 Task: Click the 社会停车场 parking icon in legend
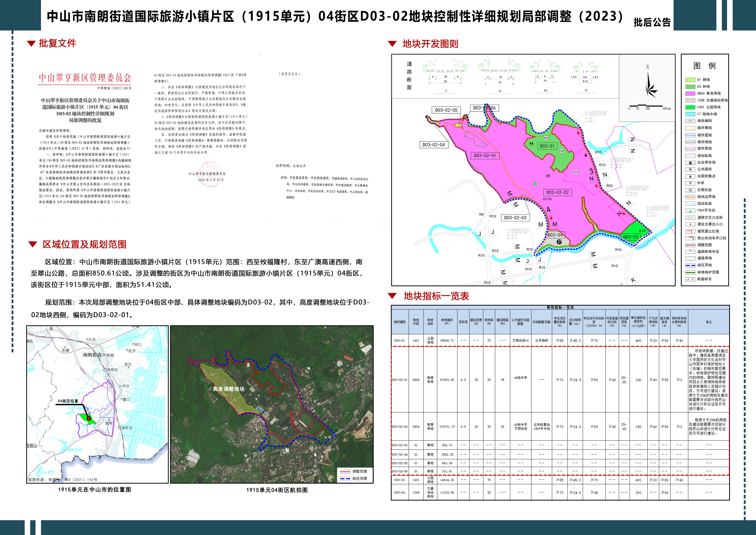[690, 163]
